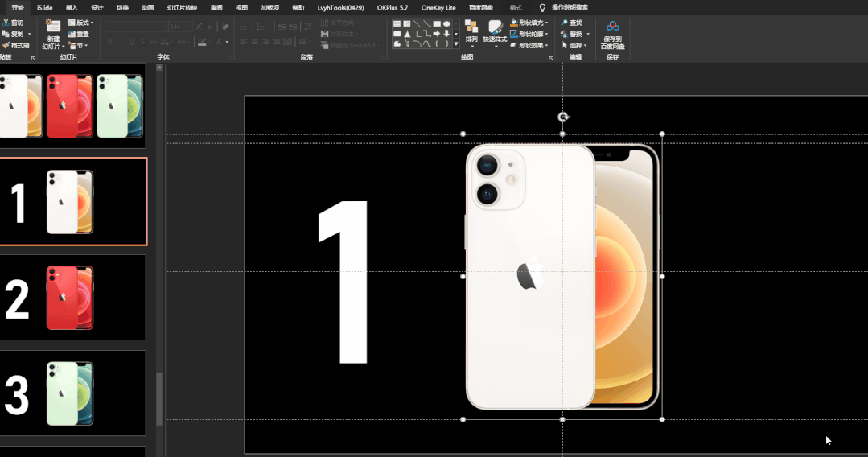Screen dimensions: 868x457
Task: Expand the Shape Fill (形状填充) dropdown
Action: pos(546,23)
